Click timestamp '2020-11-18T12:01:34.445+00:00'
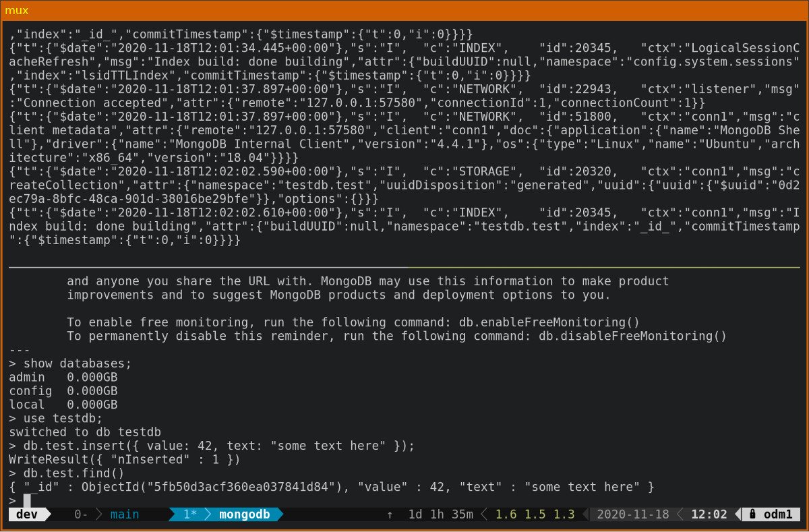Viewport: 809px width, 532px height. pos(227,49)
